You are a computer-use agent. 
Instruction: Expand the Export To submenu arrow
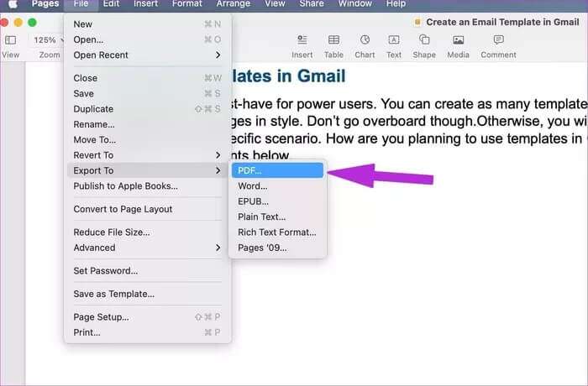click(218, 170)
